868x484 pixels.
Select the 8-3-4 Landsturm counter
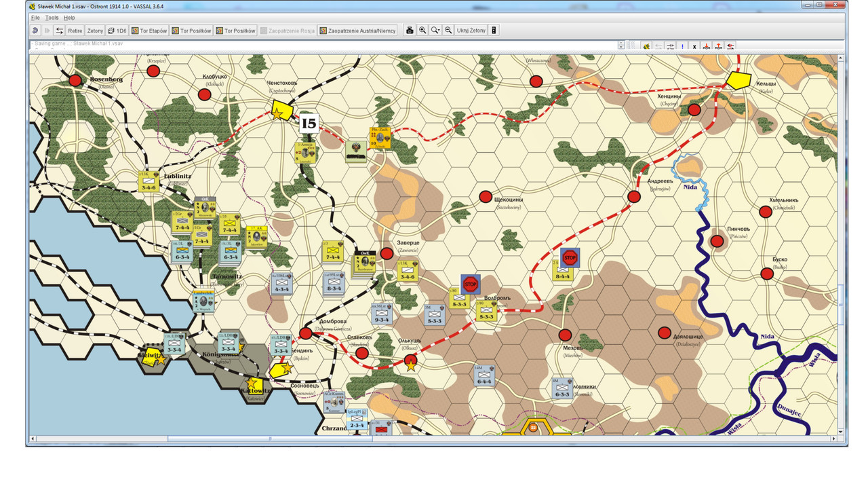pyautogui.click(x=334, y=282)
